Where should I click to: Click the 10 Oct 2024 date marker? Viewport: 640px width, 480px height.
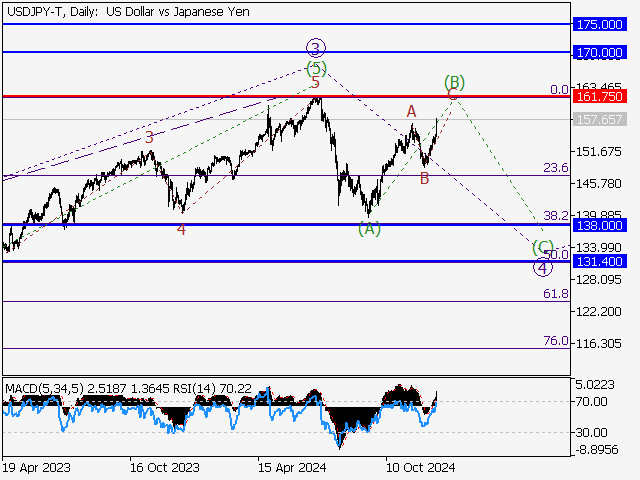[x=421, y=467]
